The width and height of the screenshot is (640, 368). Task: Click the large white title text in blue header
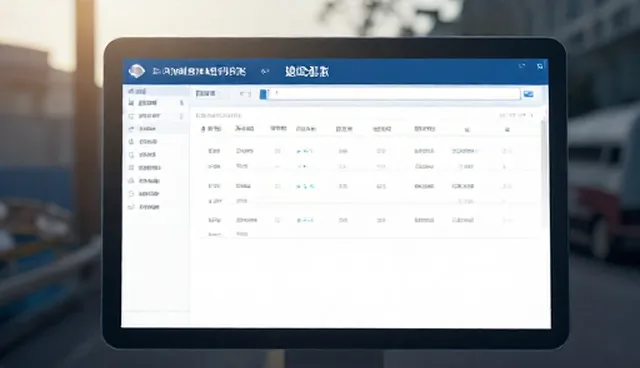[x=307, y=72]
